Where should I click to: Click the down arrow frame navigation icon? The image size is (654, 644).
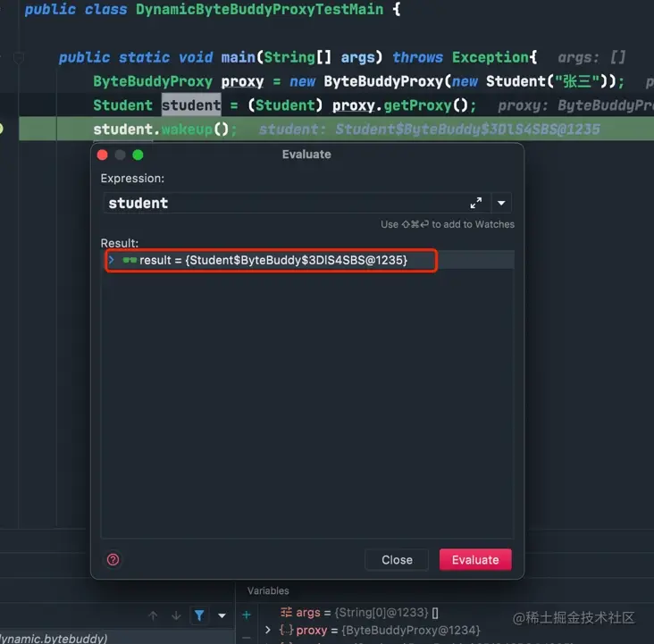176,615
